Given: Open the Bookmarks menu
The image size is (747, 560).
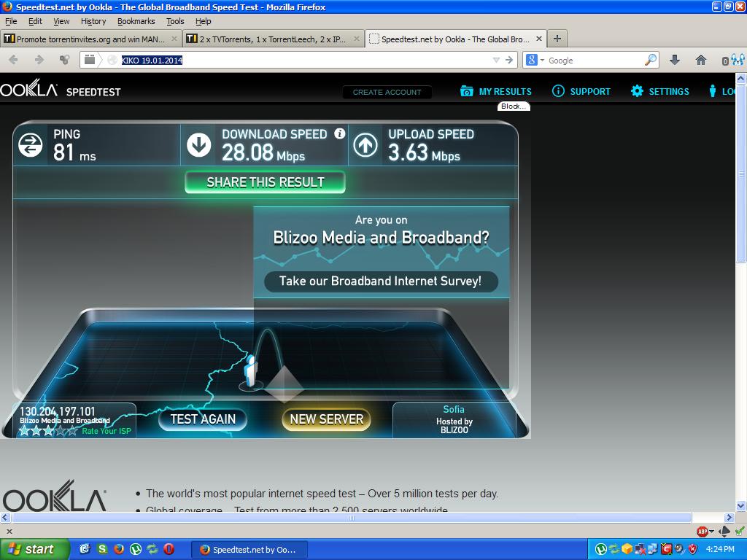Looking at the screenshot, I should [x=136, y=21].
